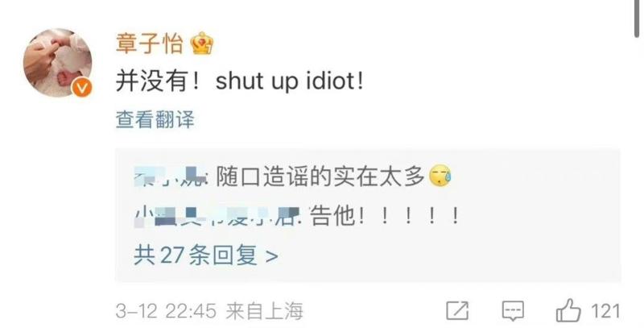Click the comment text 并没有！shut up idiot!

tap(239, 81)
